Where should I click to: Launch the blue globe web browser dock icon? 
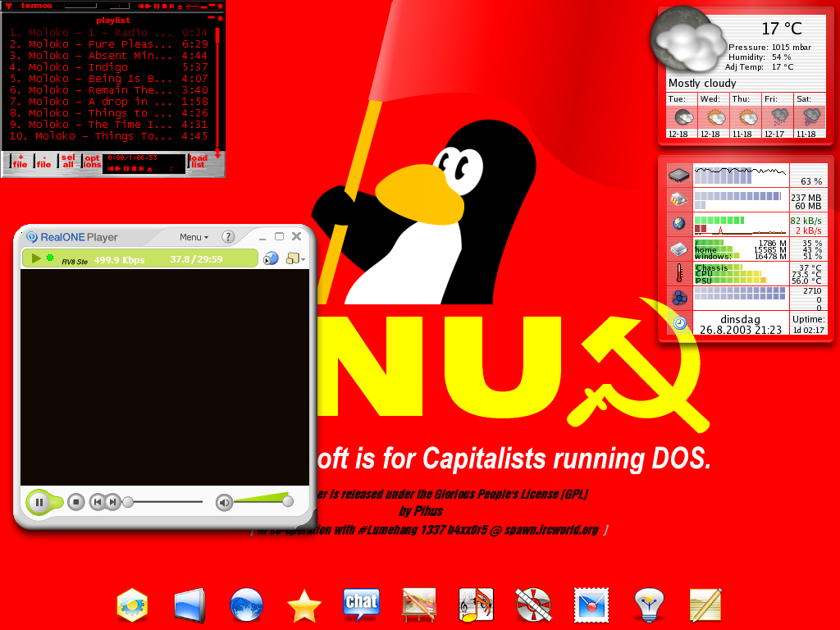tap(246, 605)
